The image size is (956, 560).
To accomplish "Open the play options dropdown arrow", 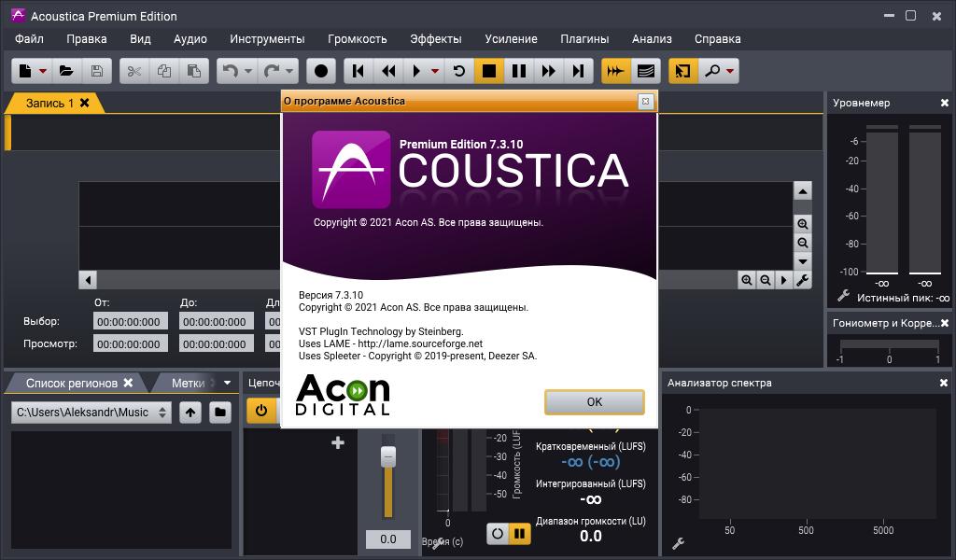I will click(x=436, y=71).
